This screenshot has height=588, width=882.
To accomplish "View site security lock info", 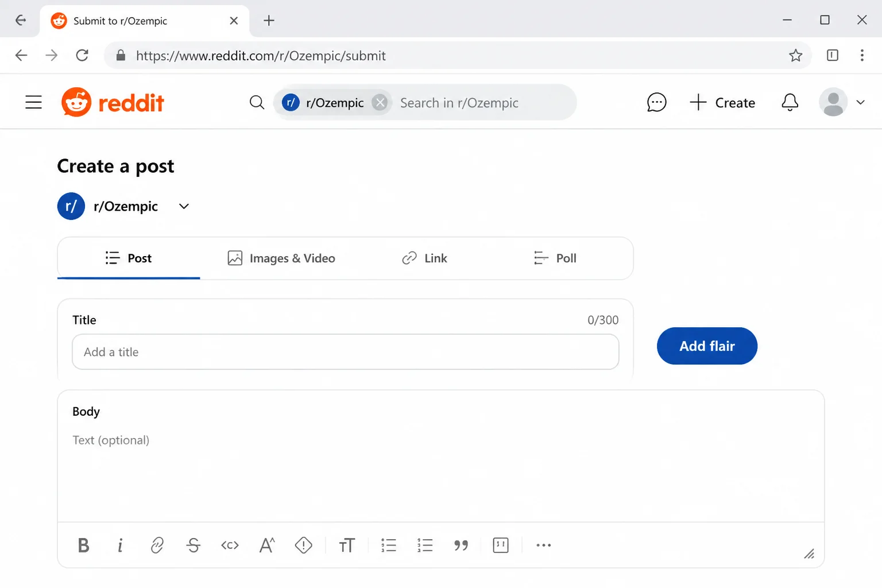I will click(121, 55).
